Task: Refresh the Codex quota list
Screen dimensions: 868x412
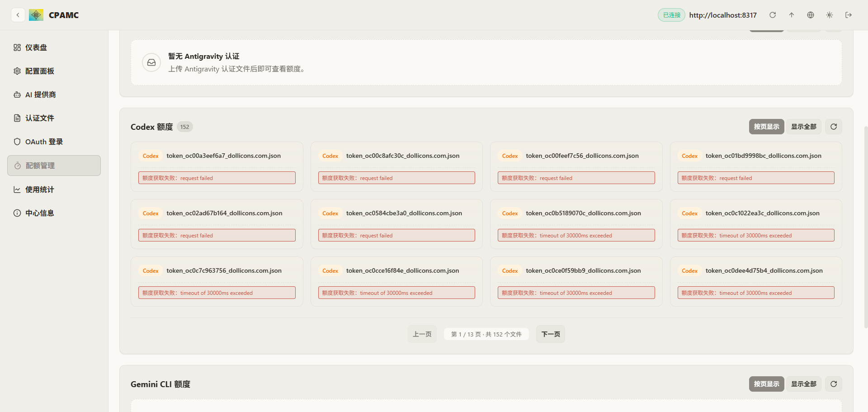Action: click(x=834, y=127)
